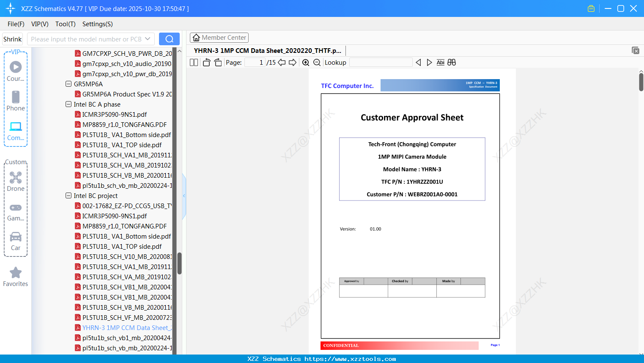Go to the next page arrow

tap(293, 63)
